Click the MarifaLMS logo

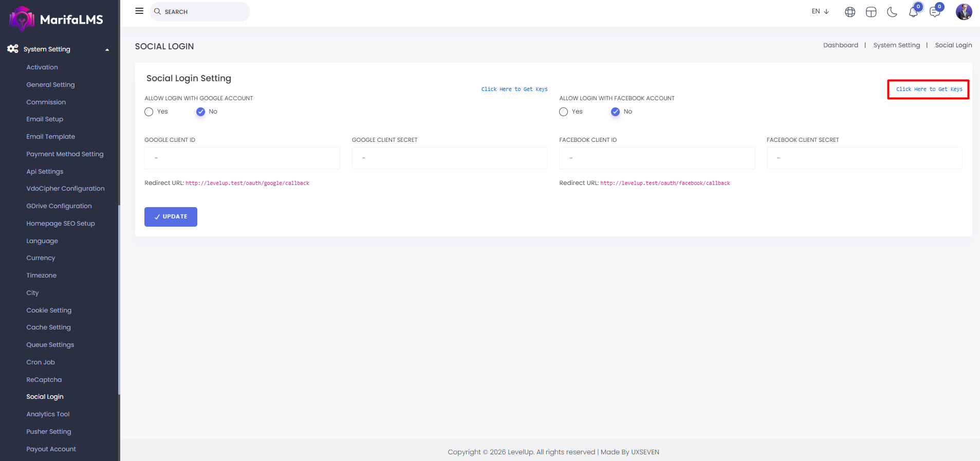click(x=57, y=19)
